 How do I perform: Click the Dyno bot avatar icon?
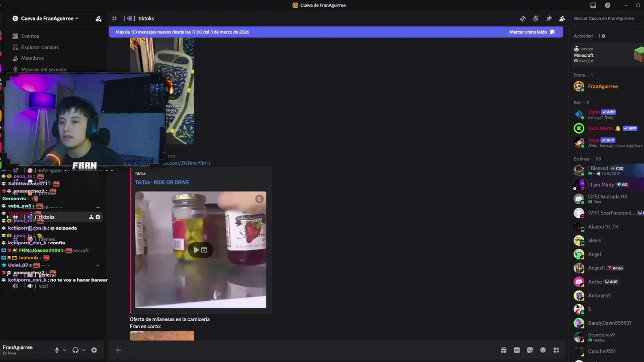[x=579, y=114]
